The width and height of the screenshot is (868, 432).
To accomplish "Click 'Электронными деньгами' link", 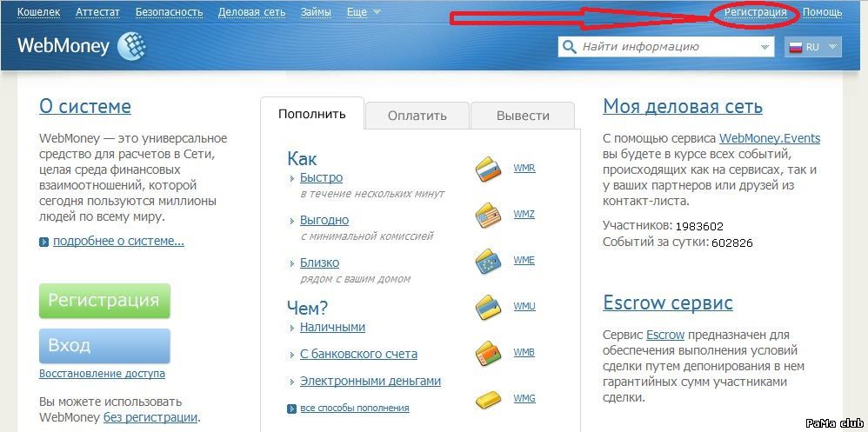I will [x=371, y=381].
